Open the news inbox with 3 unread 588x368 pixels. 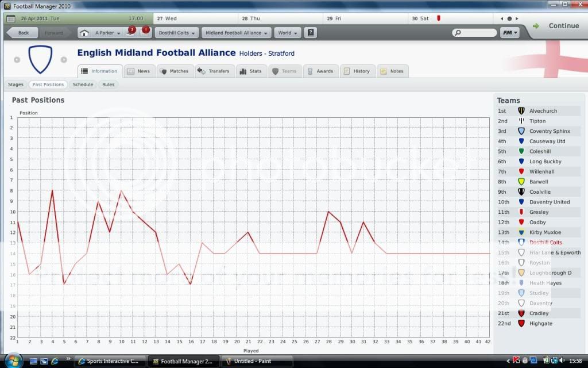pos(130,33)
